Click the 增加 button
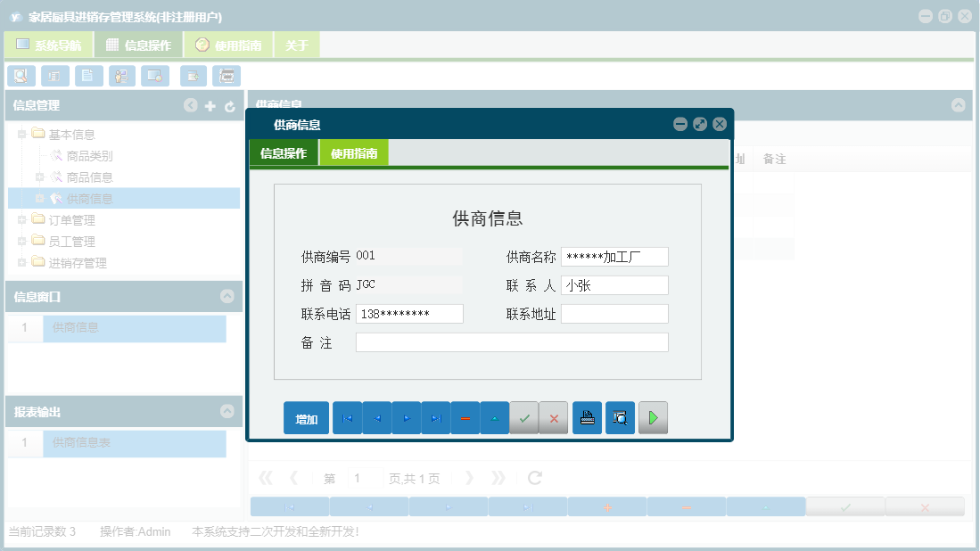Image resolution: width=980 pixels, height=551 pixels. (306, 418)
